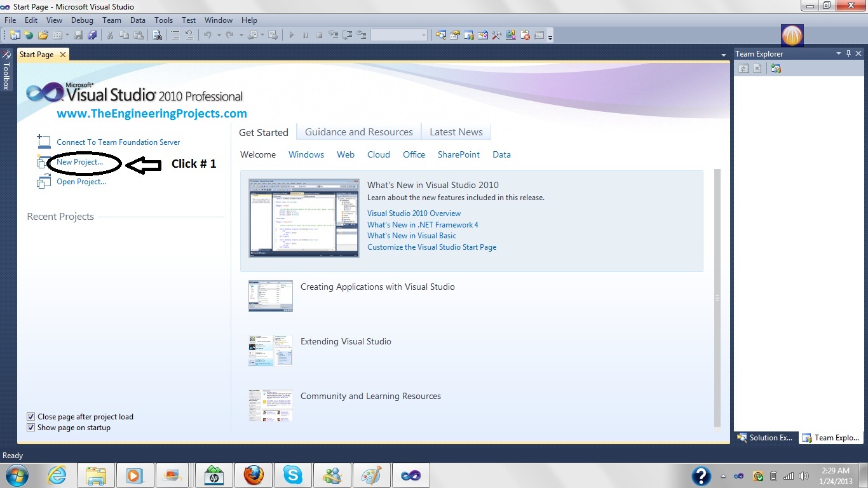Open the Properties Window toolbar icon
The height and width of the screenshot is (488, 868).
456,35
